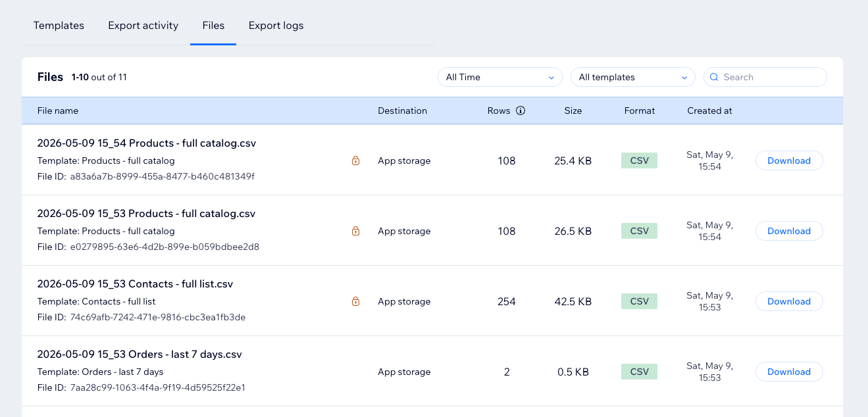Click the 1-10 out of 11 counter
This screenshot has height=417, width=868.
pyautogui.click(x=99, y=77)
